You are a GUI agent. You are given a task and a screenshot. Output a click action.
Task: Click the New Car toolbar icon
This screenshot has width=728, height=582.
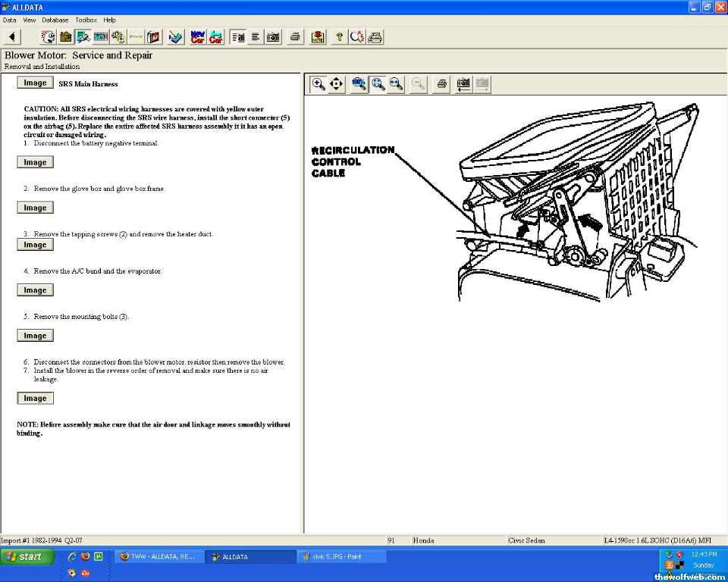(x=197, y=36)
